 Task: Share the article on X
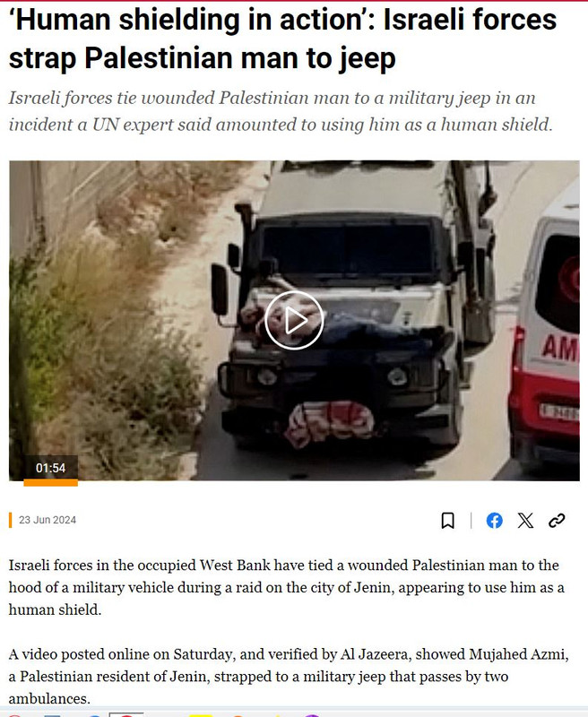[x=525, y=521]
